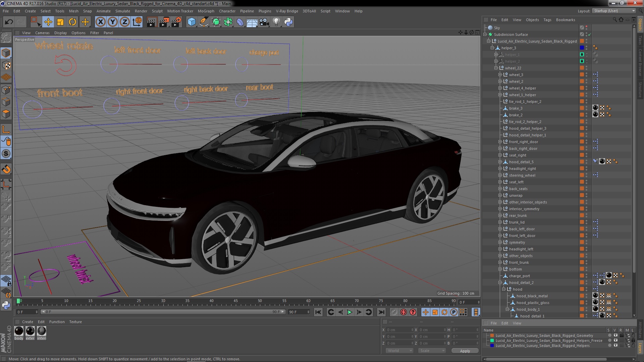Switch to Texture mode in left palette
The image size is (644, 362).
(x=6, y=65)
